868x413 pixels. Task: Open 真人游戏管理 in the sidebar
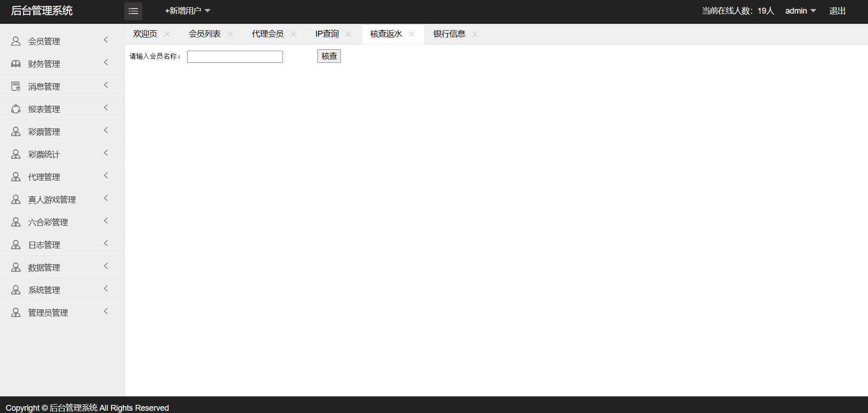click(52, 199)
